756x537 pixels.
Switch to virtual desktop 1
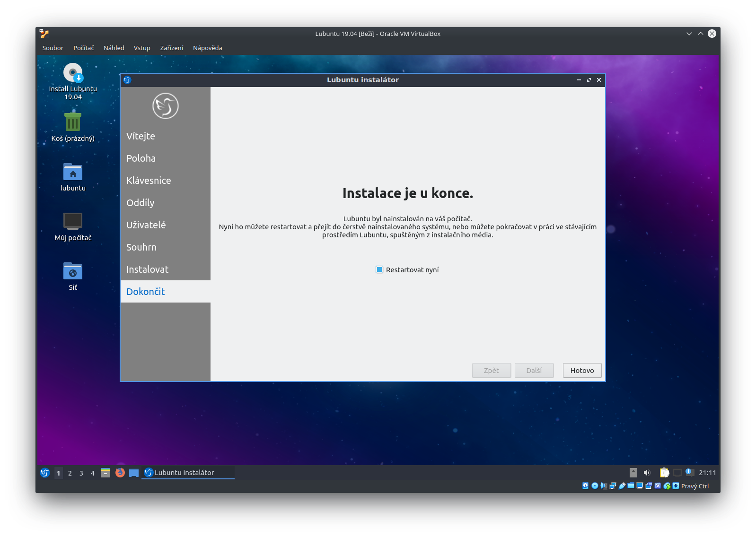tap(59, 473)
